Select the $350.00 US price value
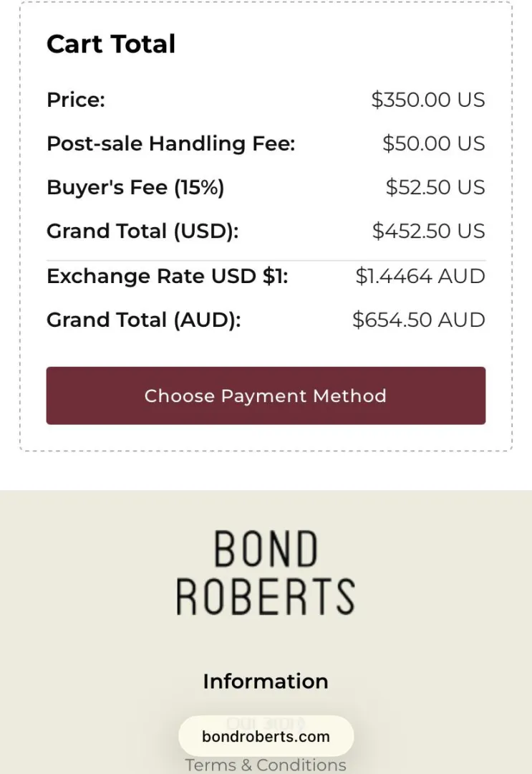 point(427,100)
